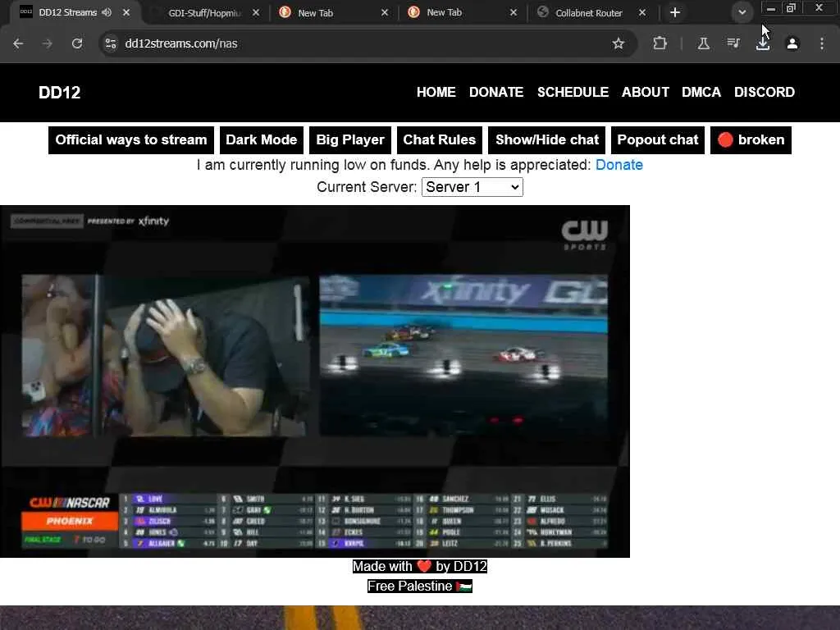The width and height of the screenshot is (840, 630).
Task: Reload the dd12streams page
Action: click(x=77, y=43)
